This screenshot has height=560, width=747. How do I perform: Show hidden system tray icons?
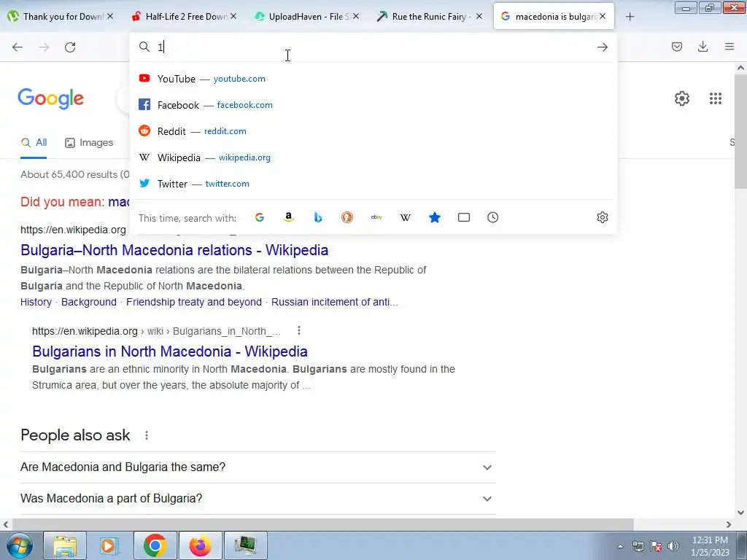[620, 547]
